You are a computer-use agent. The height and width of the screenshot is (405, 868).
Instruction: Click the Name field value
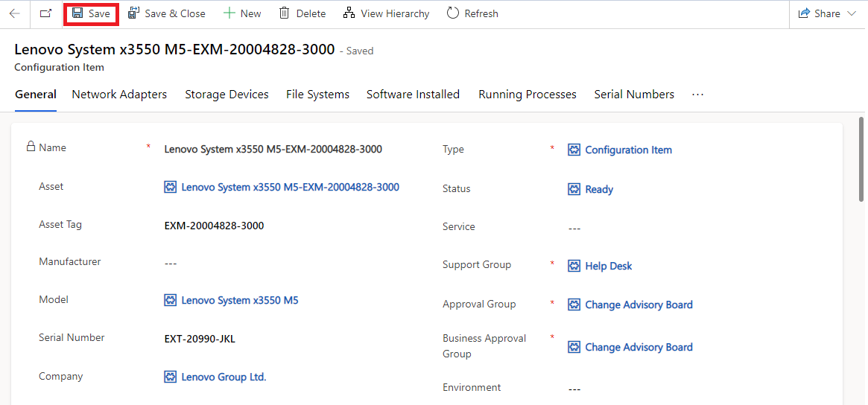(273, 150)
